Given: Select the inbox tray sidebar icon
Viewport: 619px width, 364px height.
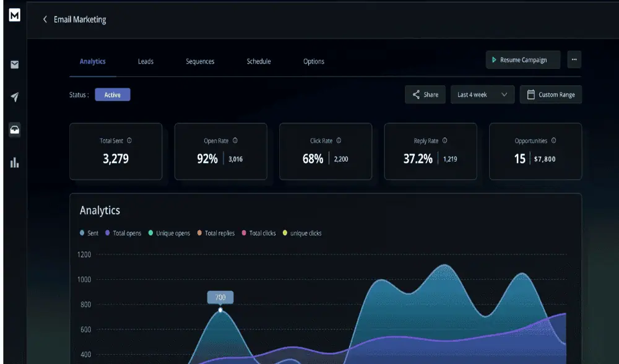Looking at the screenshot, I should click(x=14, y=130).
